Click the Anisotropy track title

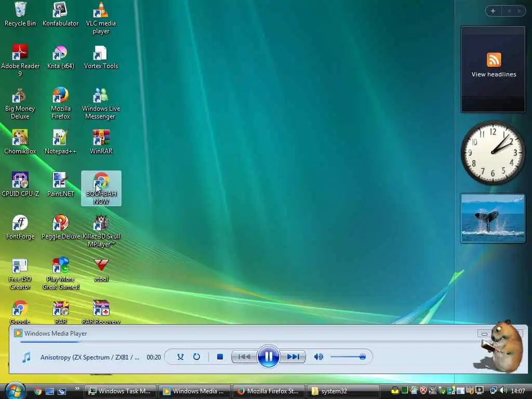click(90, 357)
